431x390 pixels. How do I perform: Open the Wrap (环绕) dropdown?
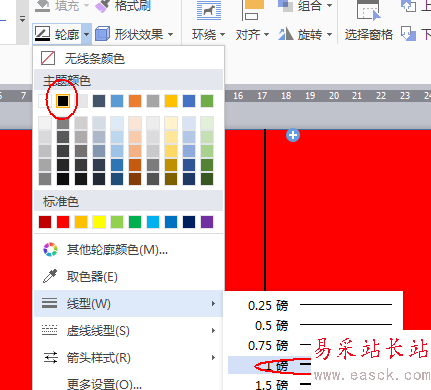(209, 34)
